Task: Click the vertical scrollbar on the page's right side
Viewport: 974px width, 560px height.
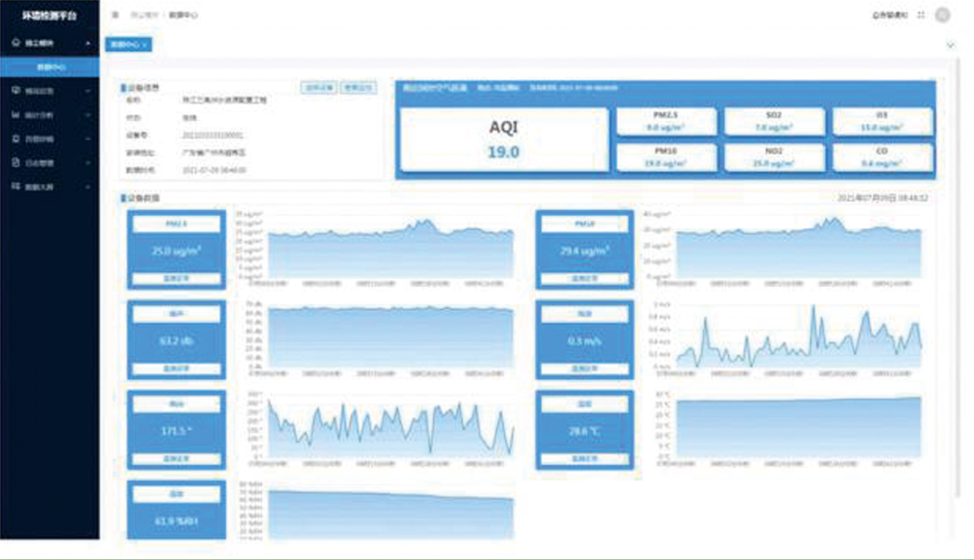Action: point(959,284)
